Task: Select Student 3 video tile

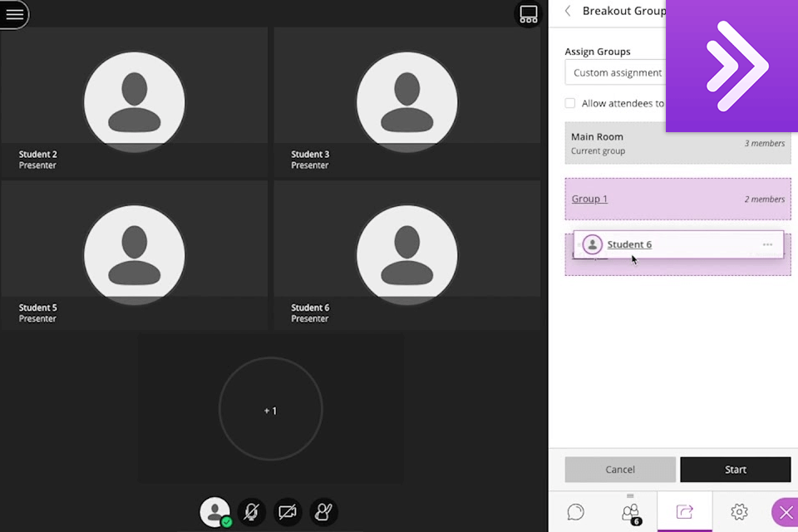Action: (x=407, y=102)
